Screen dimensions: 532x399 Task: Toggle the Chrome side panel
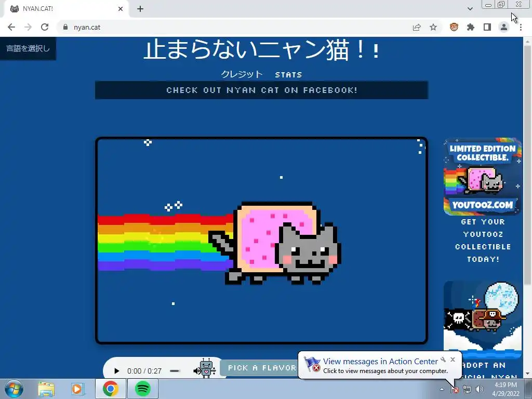[487, 27]
